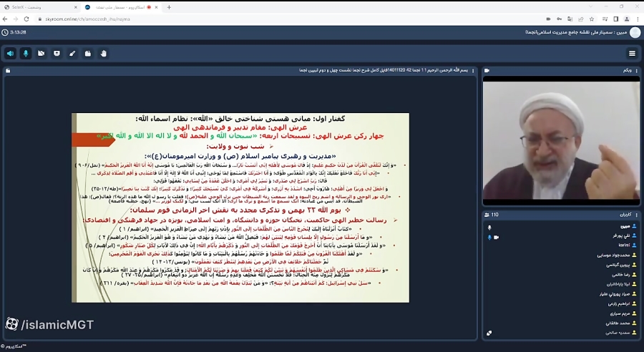This screenshot has height=352, width=644.
Task: Click the کاربران users panel title
Action: click(625, 215)
